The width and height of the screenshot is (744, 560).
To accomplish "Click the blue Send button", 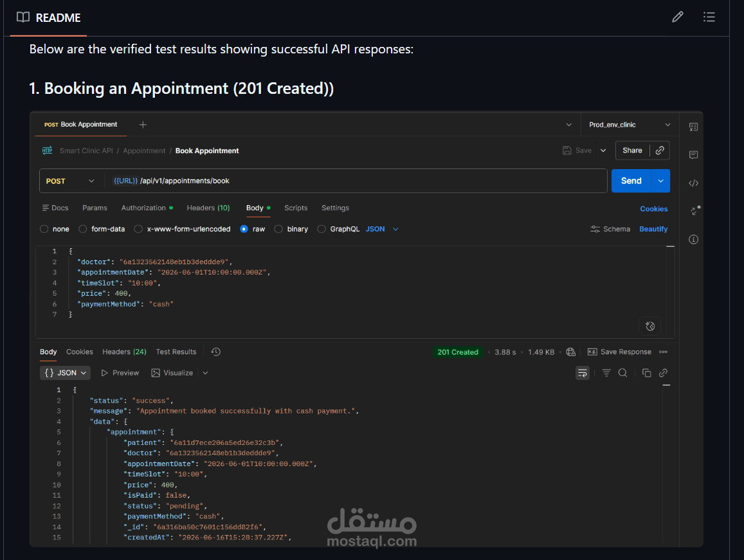I will click(x=631, y=181).
